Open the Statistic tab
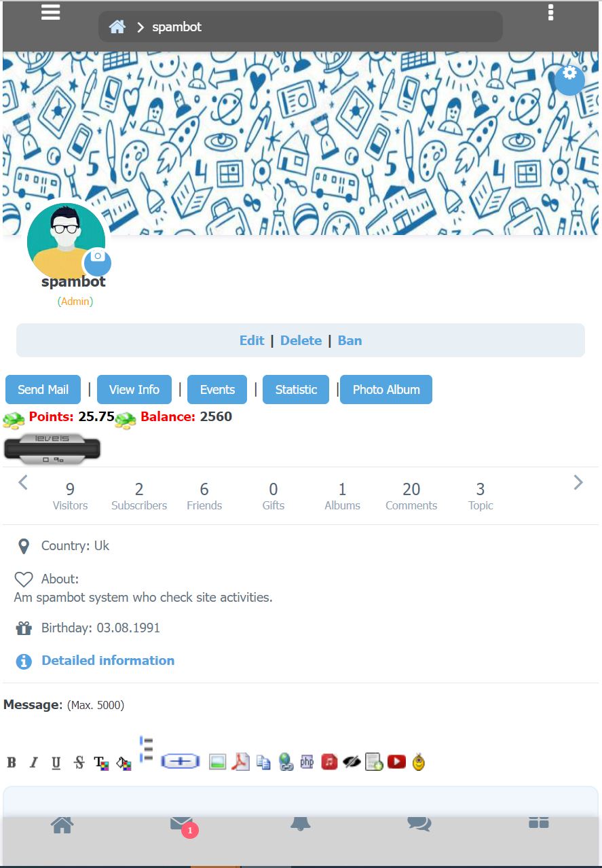The width and height of the screenshot is (602, 868). tap(296, 390)
